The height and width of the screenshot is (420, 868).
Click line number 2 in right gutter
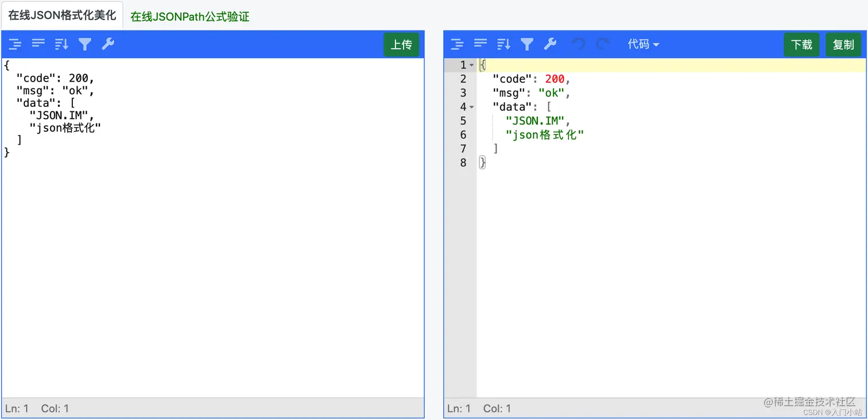pos(463,79)
